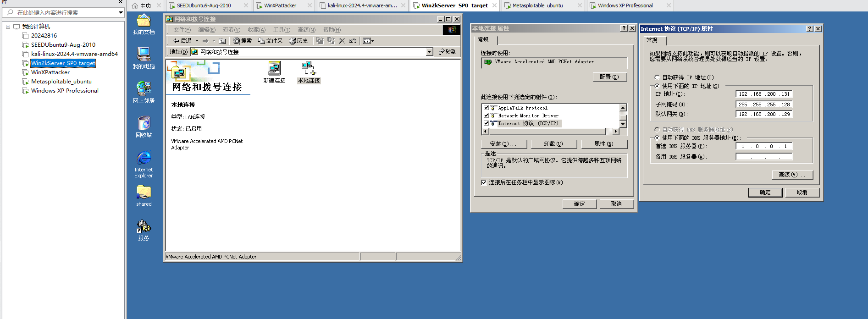Screen dimensions: 868x319
Task: Click the 子网掩码 input field
Action: tap(764, 104)
